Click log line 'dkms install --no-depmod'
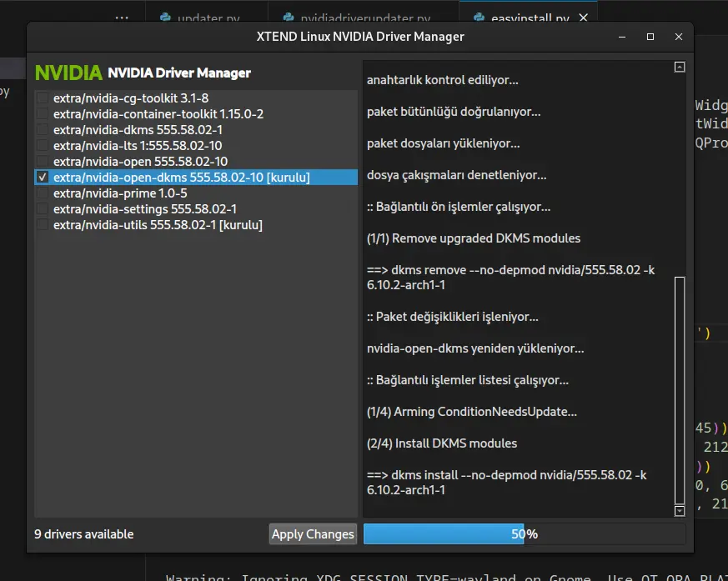The height and width of the screenshot is (581, 728). click(x=506, y=482)
